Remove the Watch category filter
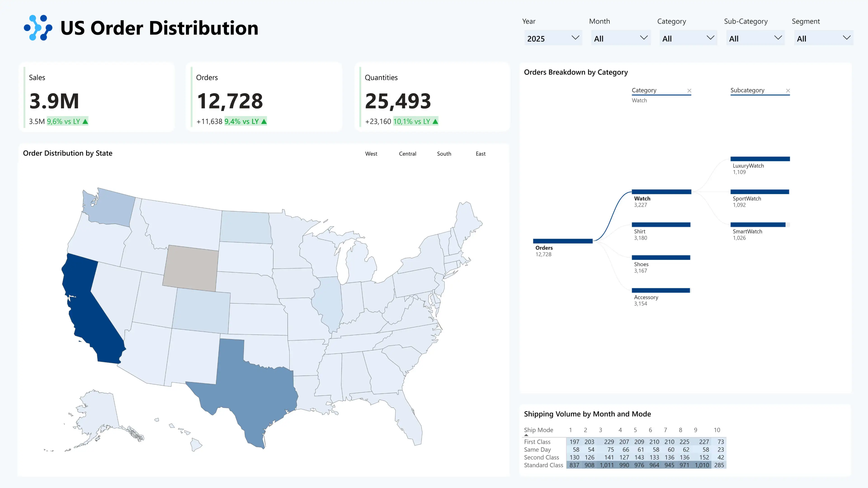The width and height of the screenshot is (868, 488). pos(689,91)
